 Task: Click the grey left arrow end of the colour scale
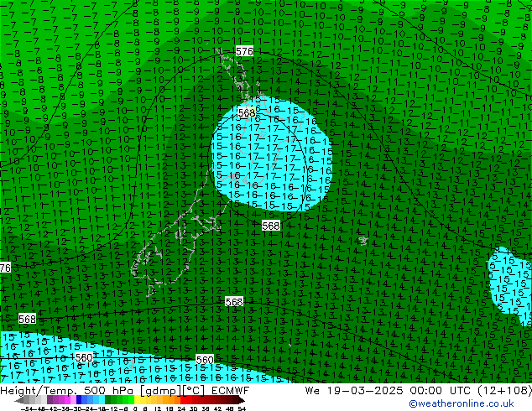tap(19, 400)
